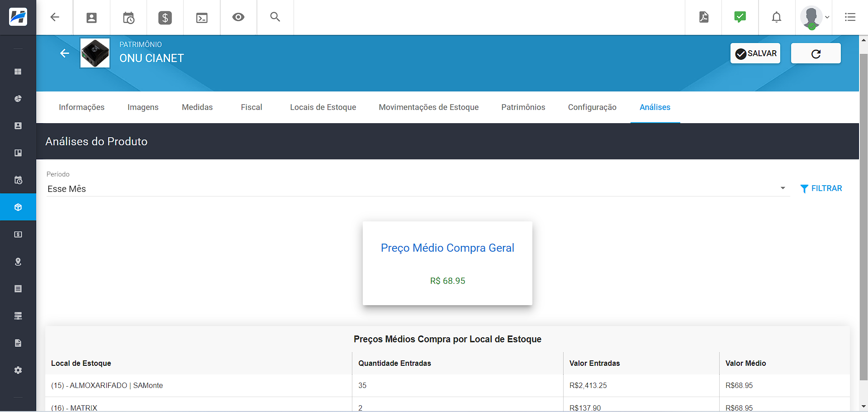
Task: Click the refresh reload button
Action: [816, 53]
